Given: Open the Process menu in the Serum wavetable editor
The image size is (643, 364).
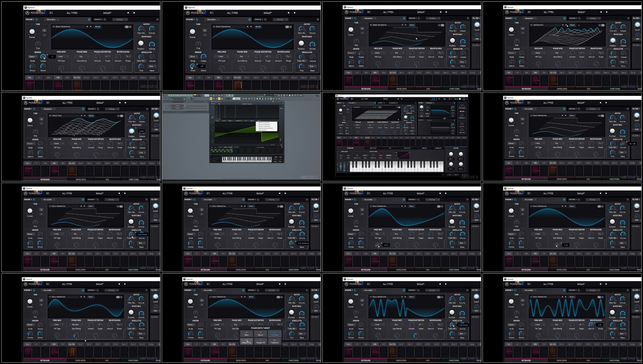Looking at the screenshot, I should 224,121.
